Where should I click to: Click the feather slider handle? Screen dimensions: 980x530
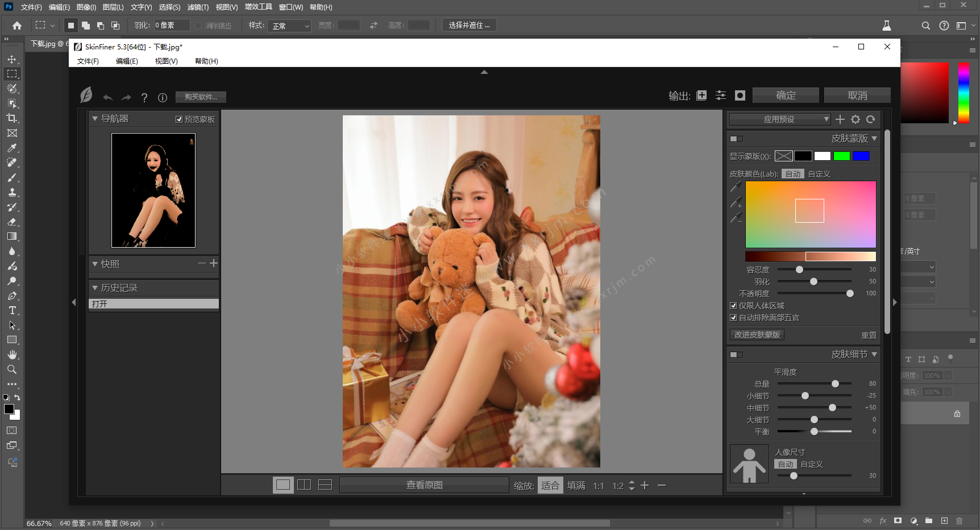click(813, 282)
